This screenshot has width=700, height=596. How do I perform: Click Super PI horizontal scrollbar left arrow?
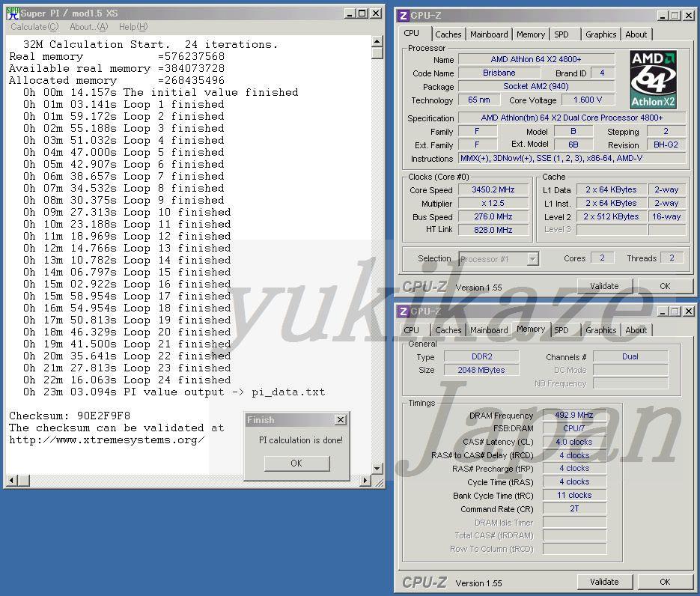pyautogui.click(x=12, y=481)
